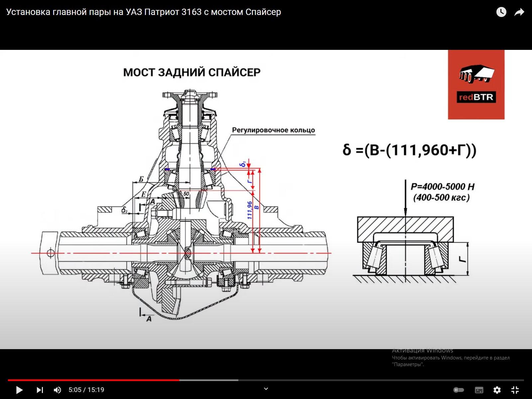Jump to the unbuffered end of timeline
Viewport: 532px width, 399px height.
(x=382, y=380)
